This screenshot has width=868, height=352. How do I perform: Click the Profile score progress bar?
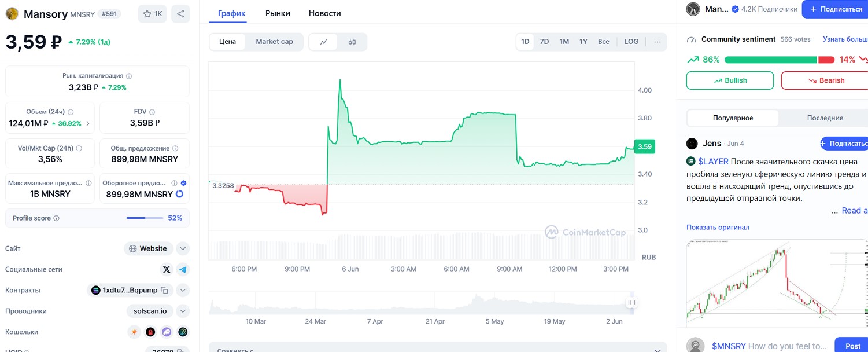coord(145,218)
